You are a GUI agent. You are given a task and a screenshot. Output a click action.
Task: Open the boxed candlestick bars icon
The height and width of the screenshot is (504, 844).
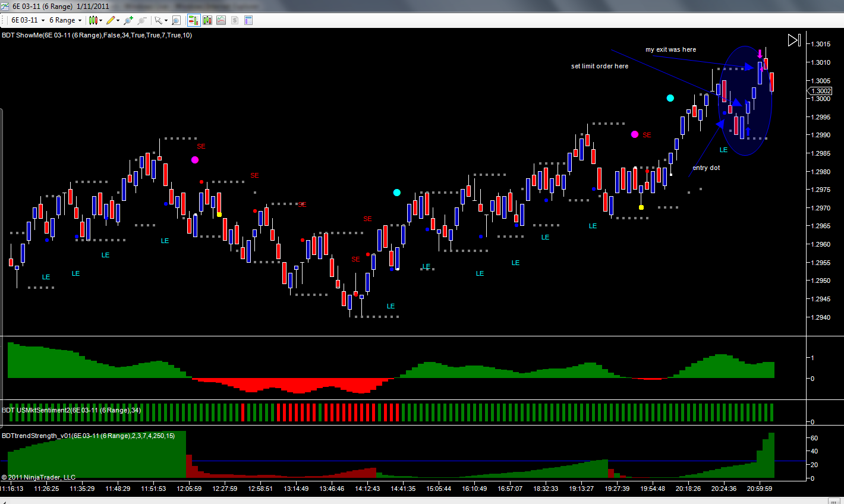click(207, 20)
